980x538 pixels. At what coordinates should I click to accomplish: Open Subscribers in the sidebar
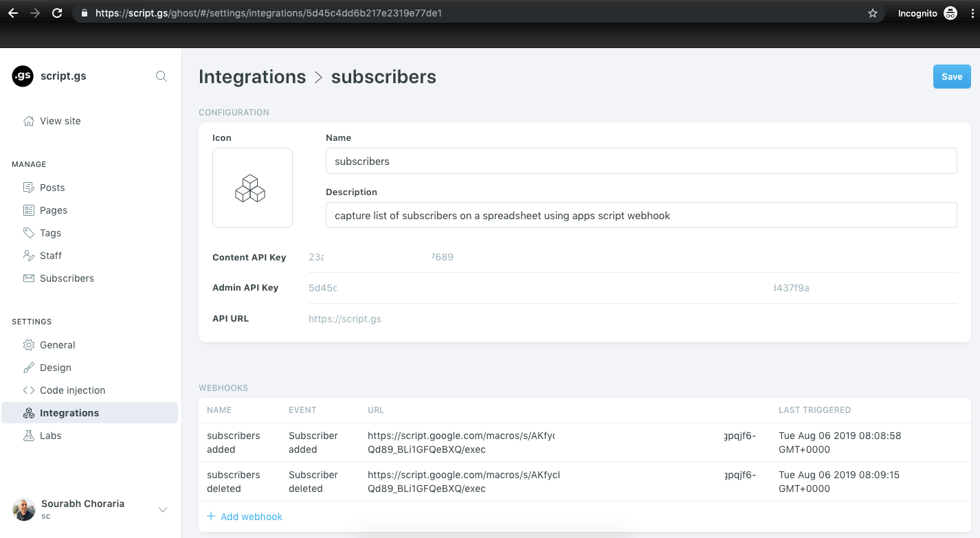67,278
